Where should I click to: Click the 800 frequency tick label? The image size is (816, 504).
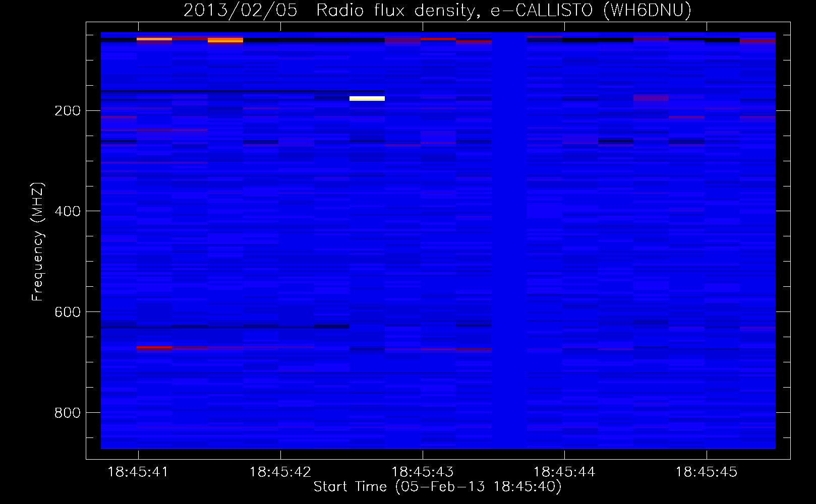[x=68, y=413]
